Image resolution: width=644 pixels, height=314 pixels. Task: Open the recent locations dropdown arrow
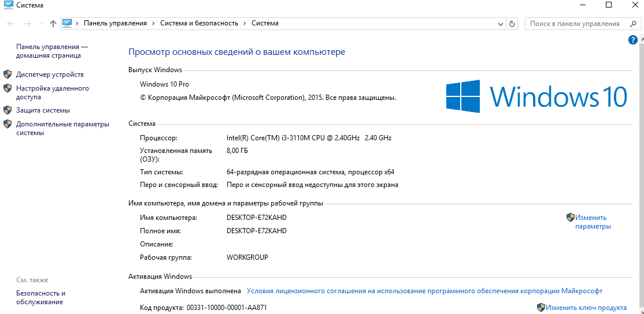click(40, 24)
